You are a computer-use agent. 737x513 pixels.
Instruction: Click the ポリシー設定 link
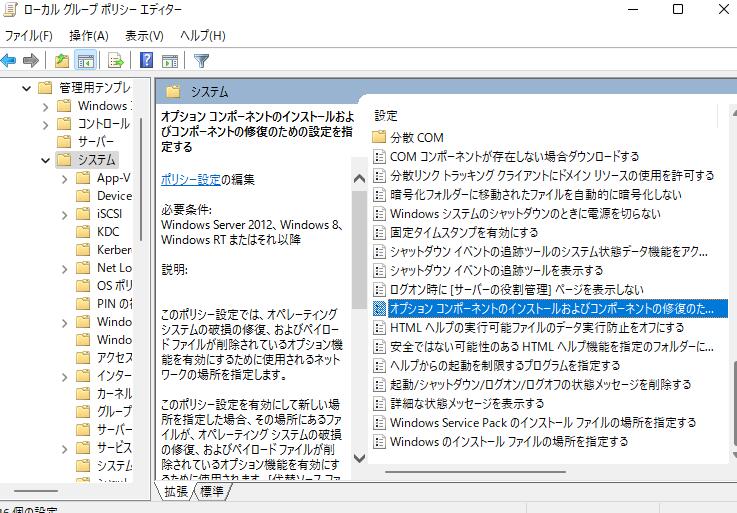click(x=190, y=180)
